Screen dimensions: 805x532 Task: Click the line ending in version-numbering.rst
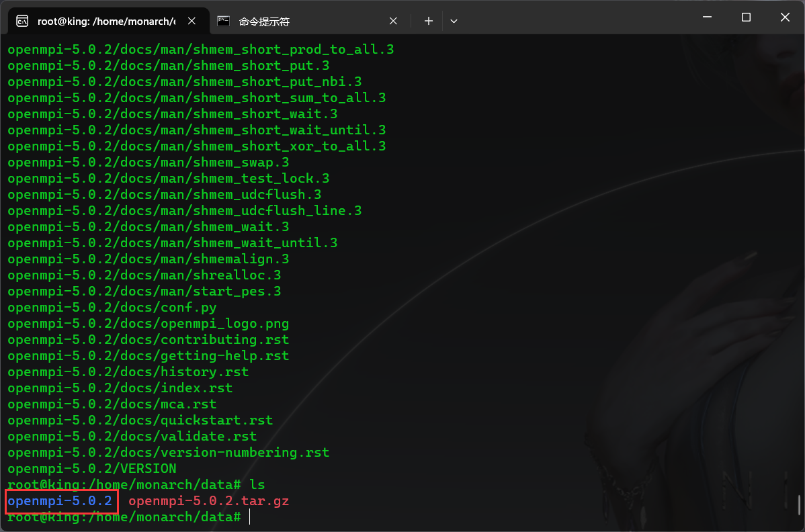[169, 453]
